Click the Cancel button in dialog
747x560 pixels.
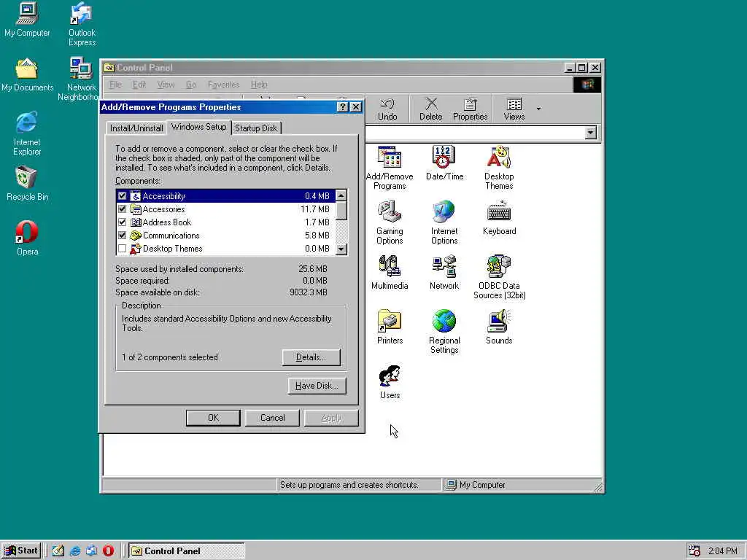click(x=272, y=418)
